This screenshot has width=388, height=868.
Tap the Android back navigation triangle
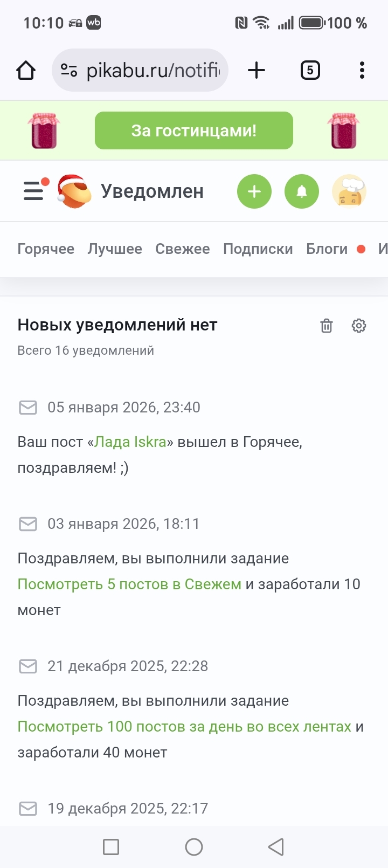click(x=276, y=847)
